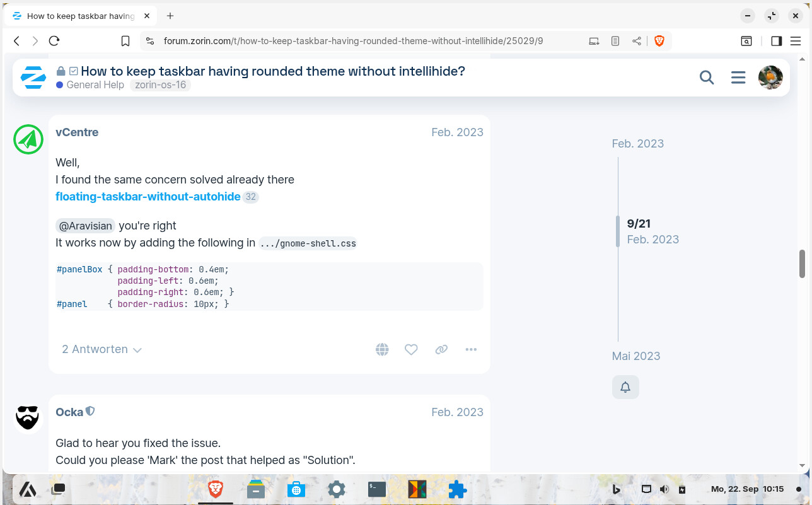This screenshot has width=812, height=505.
Task: Toggle topic notifications bell button
Action: click(625, 387)
